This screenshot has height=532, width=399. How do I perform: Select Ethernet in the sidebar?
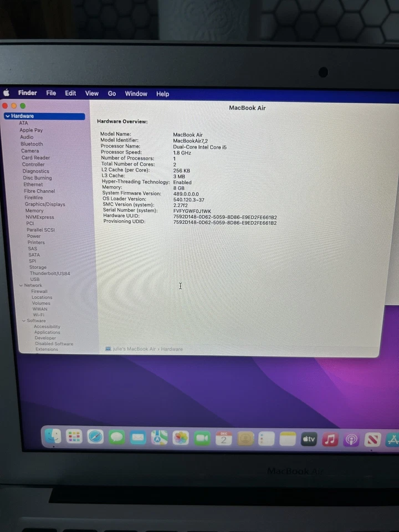33,184
